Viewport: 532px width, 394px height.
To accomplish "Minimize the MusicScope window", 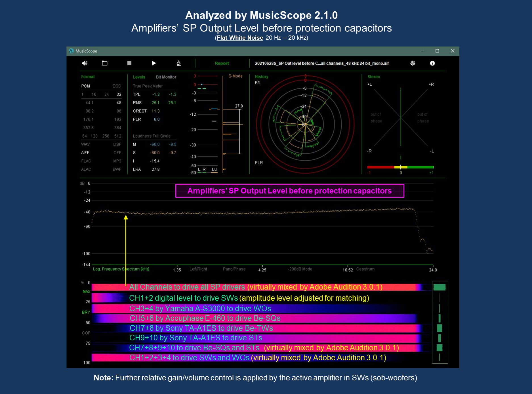I will 422,51.
